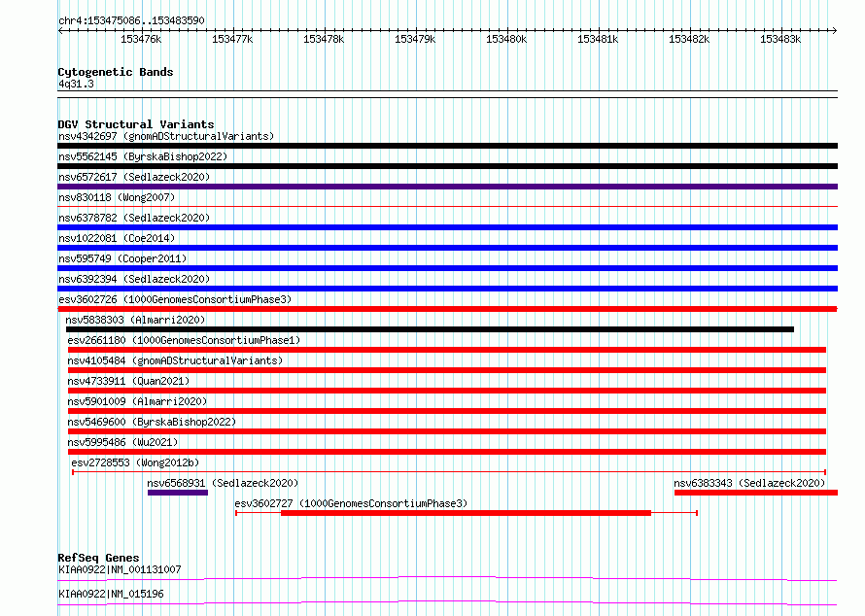Open nsv5469600 ByrskaBishop2022 variant label

[x=152, y=422]
